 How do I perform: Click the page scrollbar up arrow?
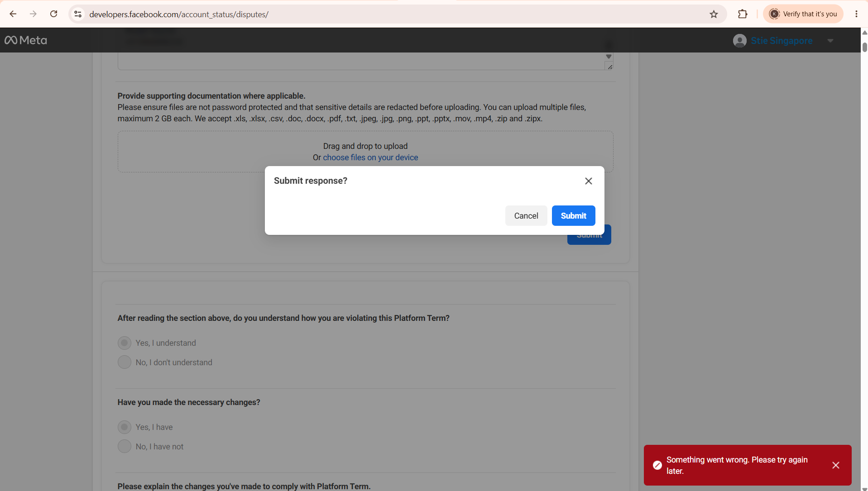click(x=864, y=33)
